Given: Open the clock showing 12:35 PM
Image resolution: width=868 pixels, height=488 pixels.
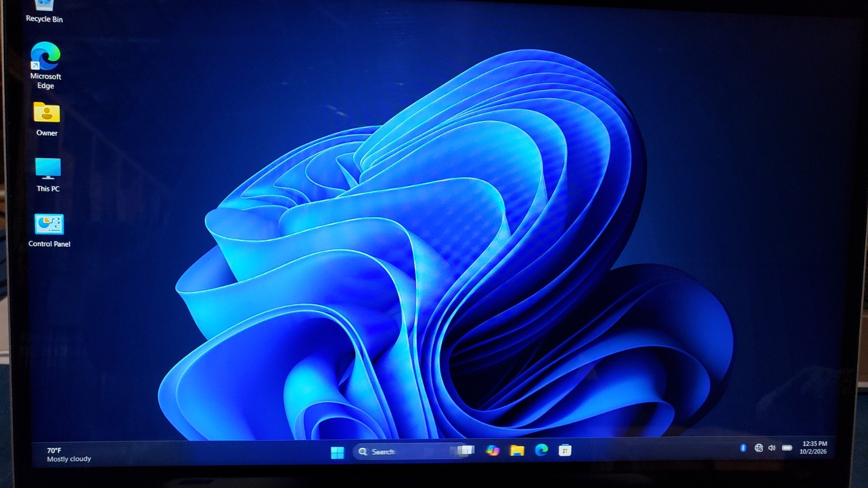Looking at the screenshot, I should pos(814,447).
